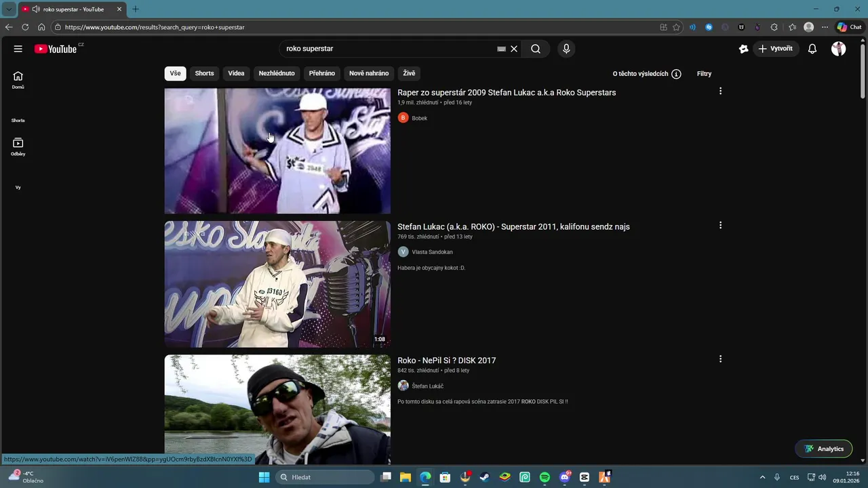868x488 pixels.
Task: Open video title Stefan Lukac Superstar 2011
Action: click(513, 226)
